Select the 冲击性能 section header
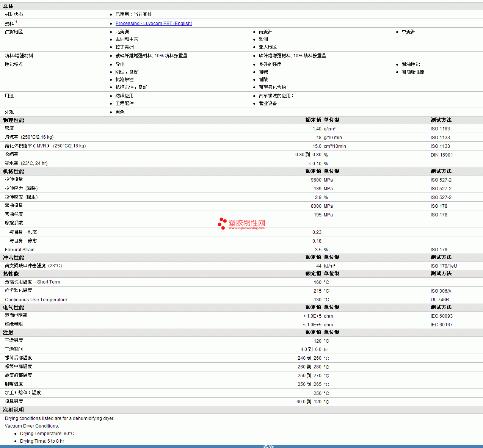The width and height of the screenshot is (483, 448). (13, 257)
